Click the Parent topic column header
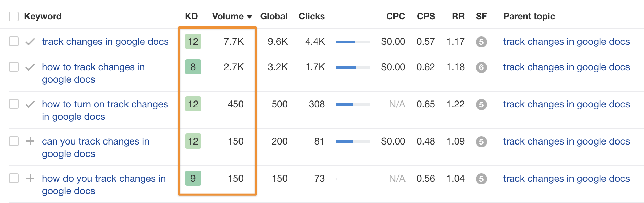 [529, 16]
